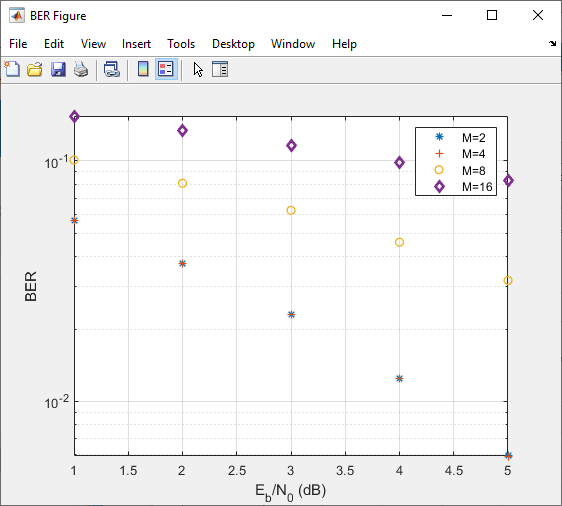Viewport: 562px width, 506px height.
Task: Click the 3.5 x-axis tick label
Action: (345, 471)
